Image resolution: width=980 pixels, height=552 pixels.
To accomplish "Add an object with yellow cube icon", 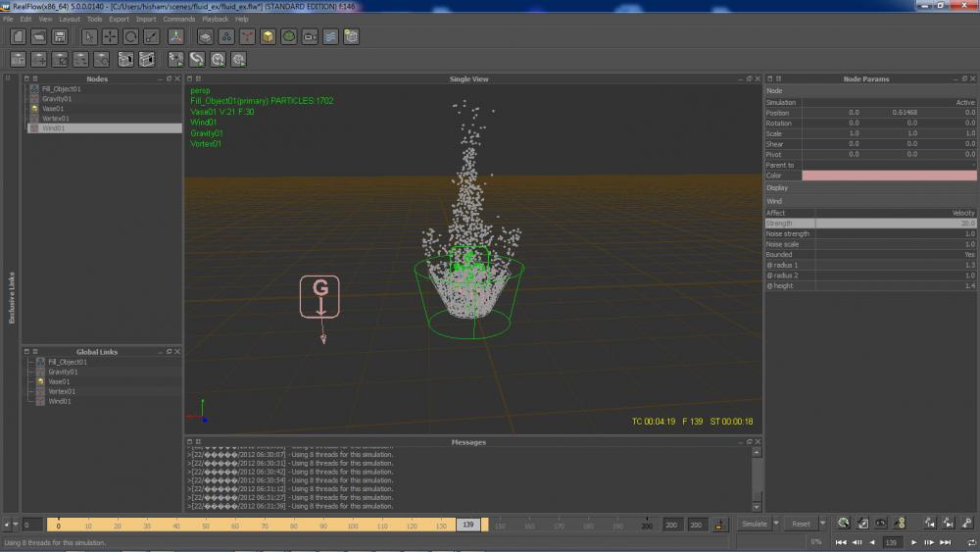I will tap(268, 37).
